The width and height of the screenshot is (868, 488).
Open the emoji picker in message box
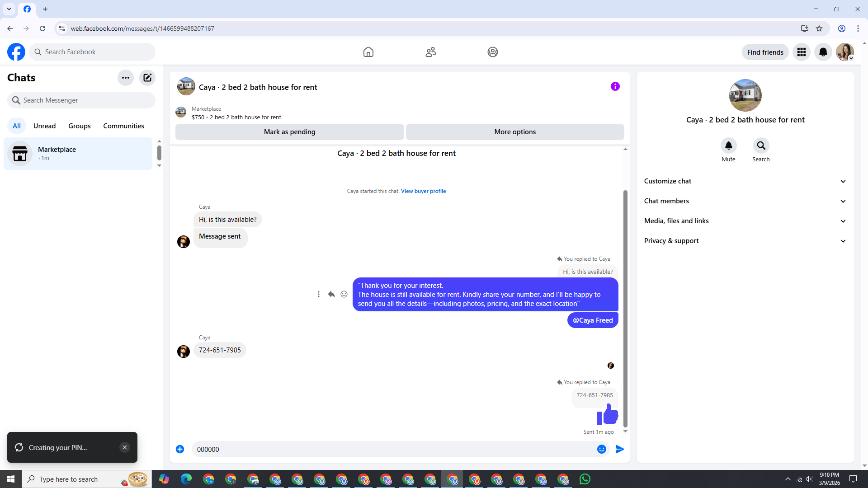(601, 449)
